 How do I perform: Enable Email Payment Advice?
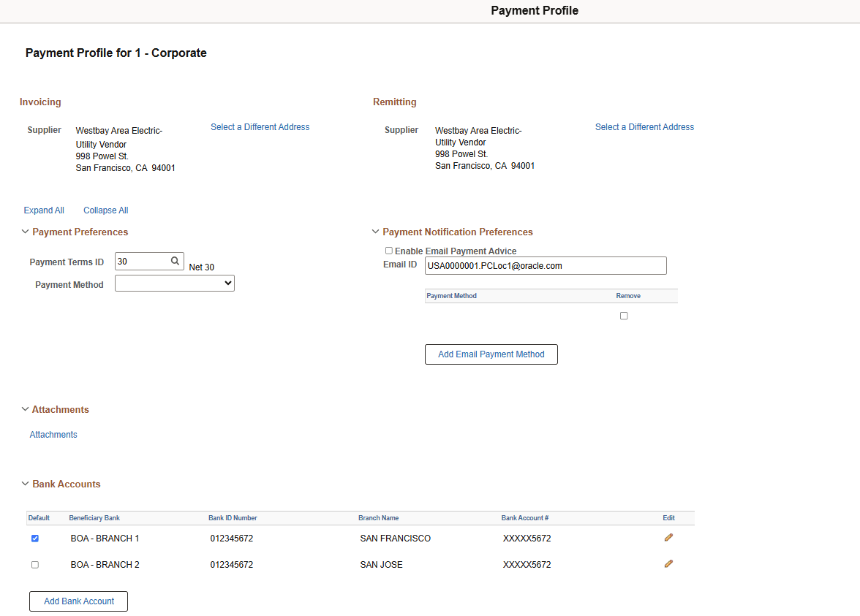tap(389, 251)
